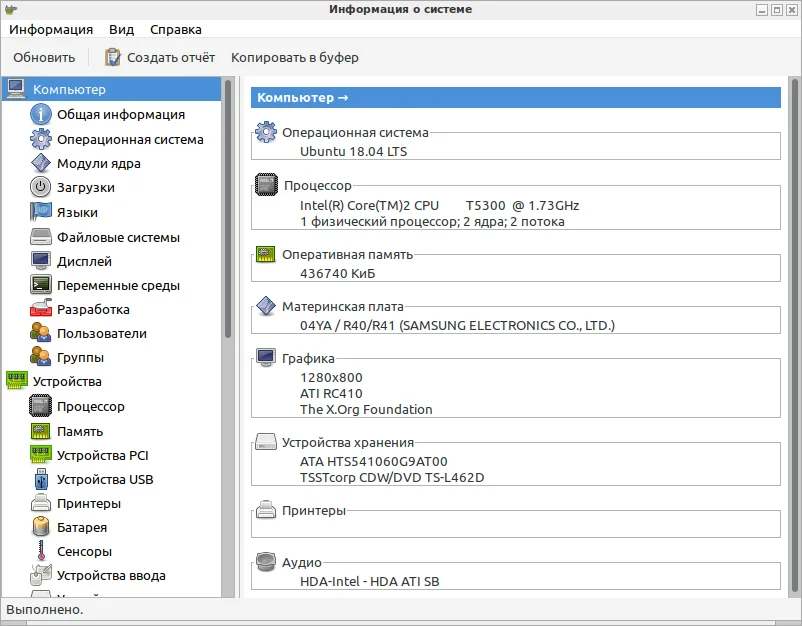Viewport: 802px width, 626px height.
Task: Click the Intel Core2 T5300 processor line
Action: pyautogui.click(x=439, y=206)
